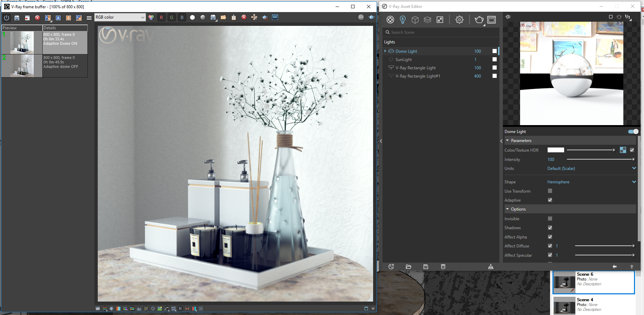
Task: Toggle the Dome Light enable switch
Action: pyautogui.click(x=633, y=131)
